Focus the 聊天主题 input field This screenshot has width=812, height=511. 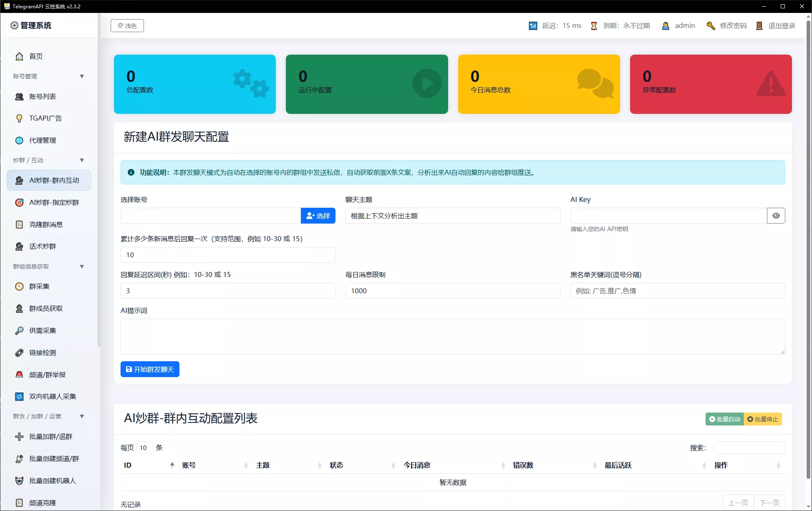click(x=453, y=216)
